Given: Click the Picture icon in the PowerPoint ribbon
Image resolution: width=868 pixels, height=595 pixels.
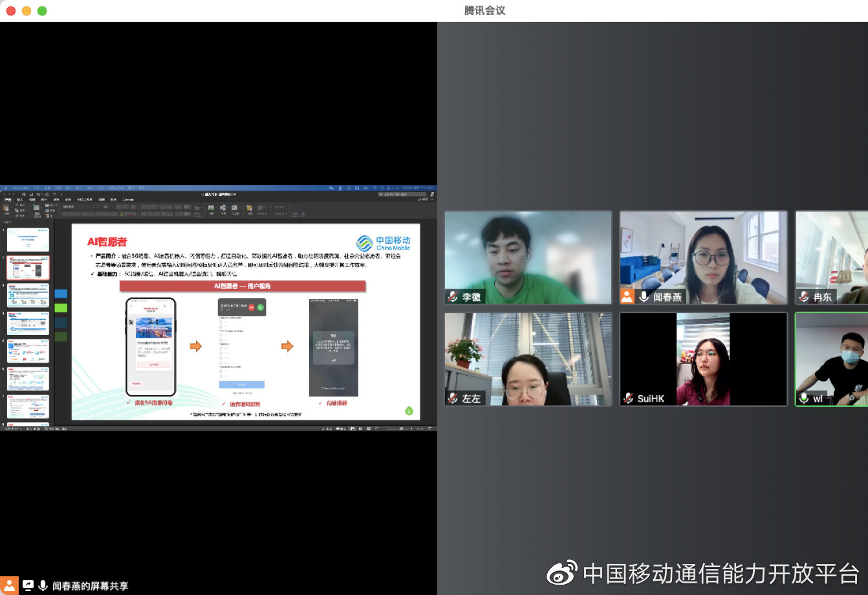Looking at the screenshot, I should 212,208.
